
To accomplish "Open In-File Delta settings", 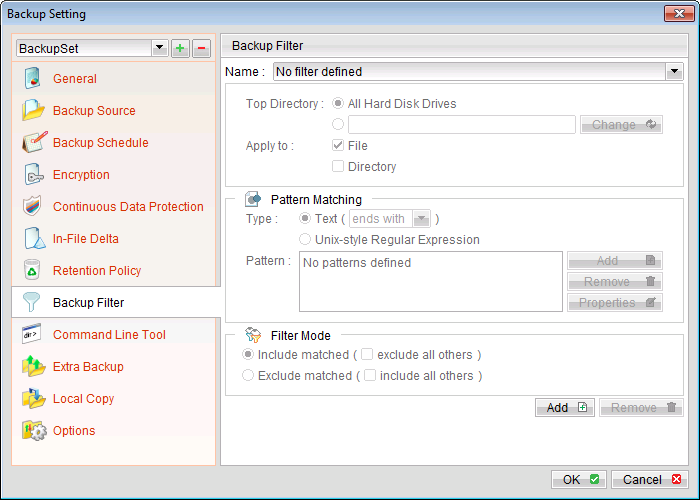I will (x=86, y=239).
